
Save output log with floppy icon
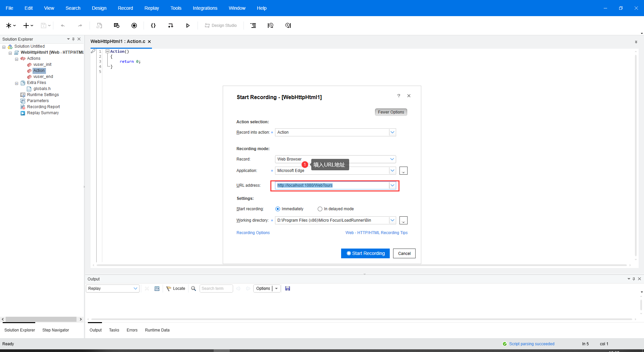(287, 289)
